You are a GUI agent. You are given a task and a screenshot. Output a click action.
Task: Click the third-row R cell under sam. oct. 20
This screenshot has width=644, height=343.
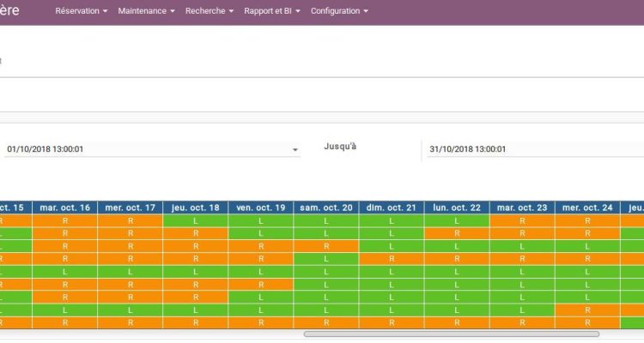(x=326, y=246)
